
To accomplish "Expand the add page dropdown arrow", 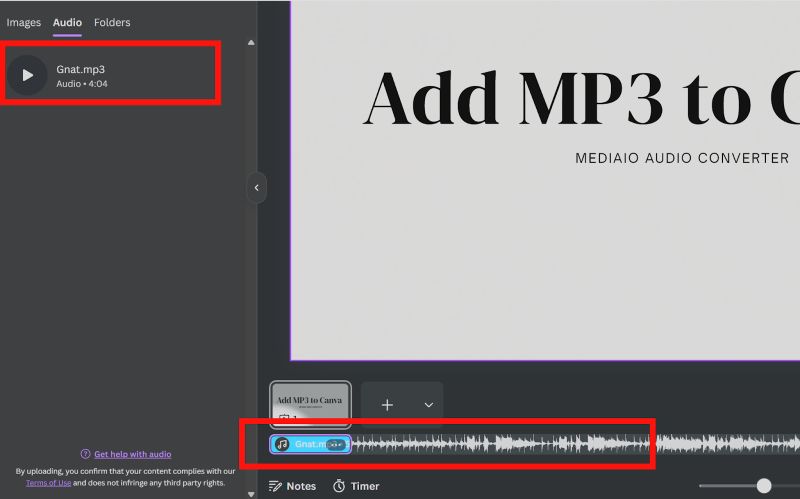I will (429, 405).
